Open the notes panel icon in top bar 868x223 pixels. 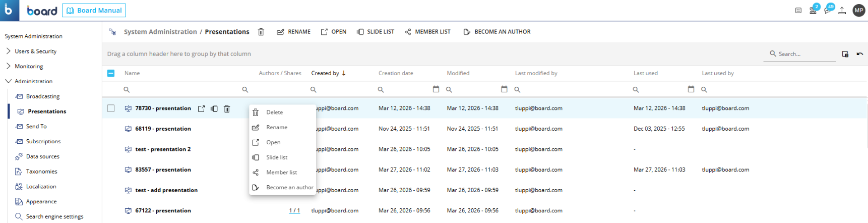798,11
